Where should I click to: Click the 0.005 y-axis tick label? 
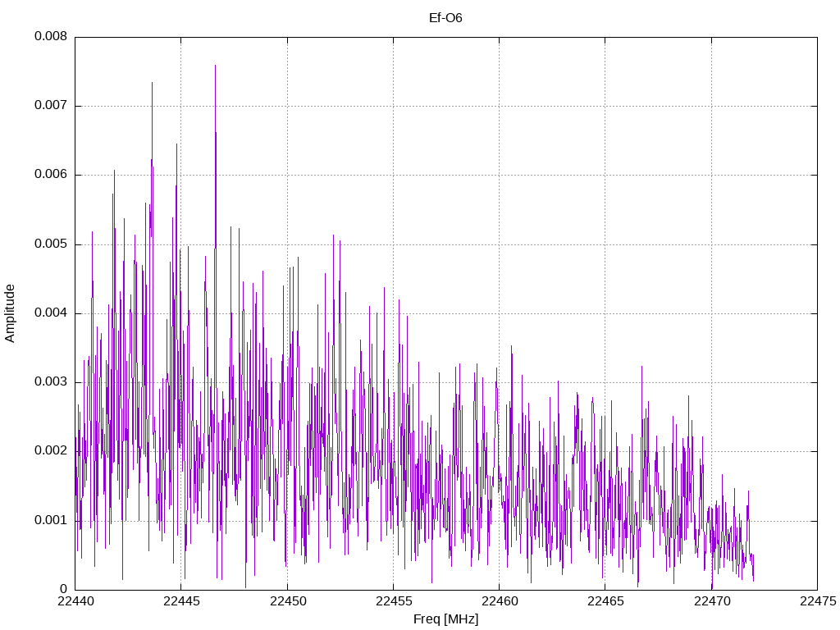(51, 244)
